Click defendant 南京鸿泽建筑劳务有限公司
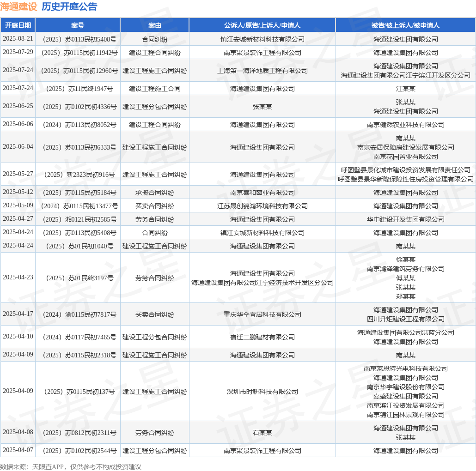This screenshot has height=471, width=476. [x=406, y=269]
